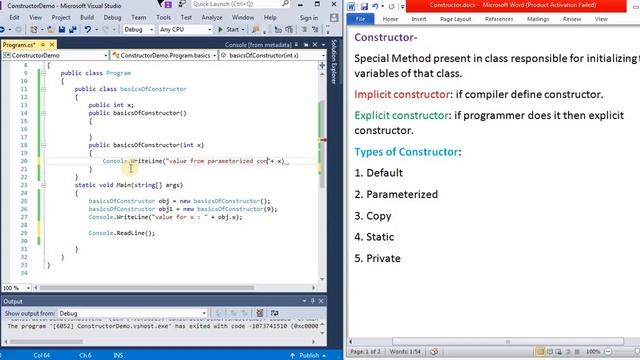Collapse the basicsOfConstructor class outline node
The height and width of the screenshot is (360, 640).
[x=43, y=89]
